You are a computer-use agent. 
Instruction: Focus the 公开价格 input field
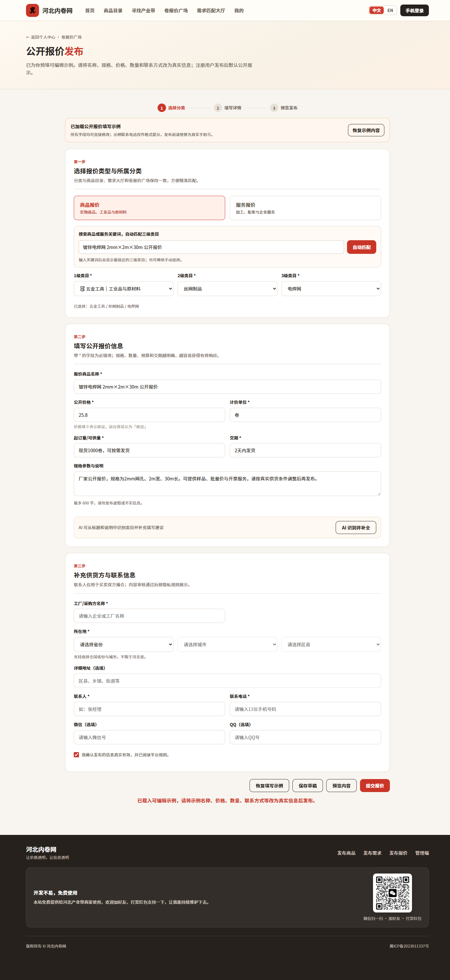coord(149,415)
